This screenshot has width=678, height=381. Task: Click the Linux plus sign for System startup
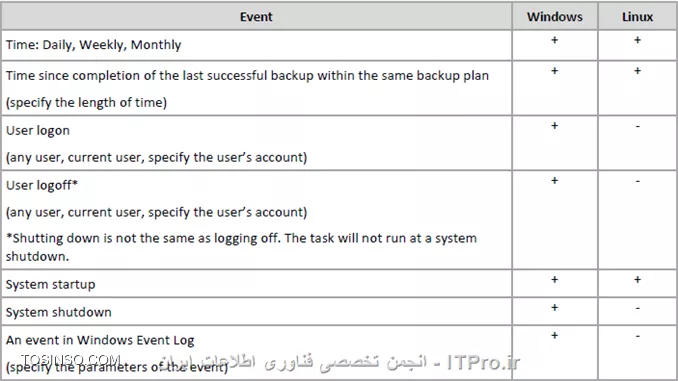coord(637,280)
